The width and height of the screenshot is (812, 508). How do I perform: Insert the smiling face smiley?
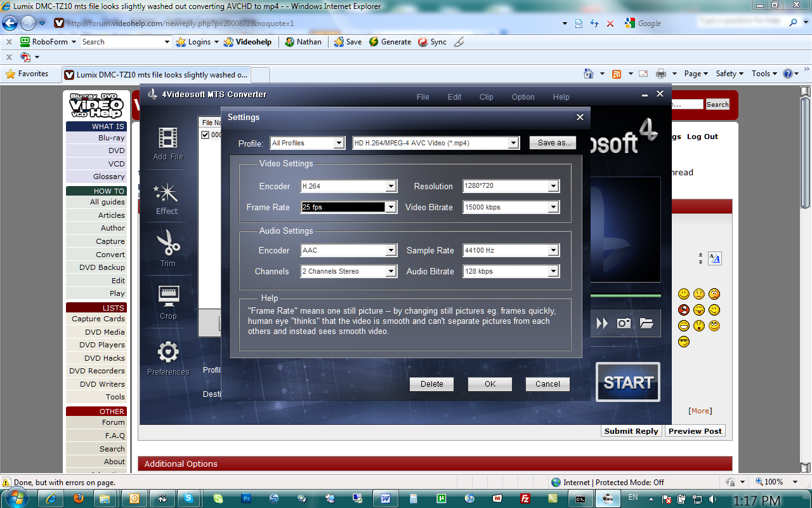click(683, 294)
